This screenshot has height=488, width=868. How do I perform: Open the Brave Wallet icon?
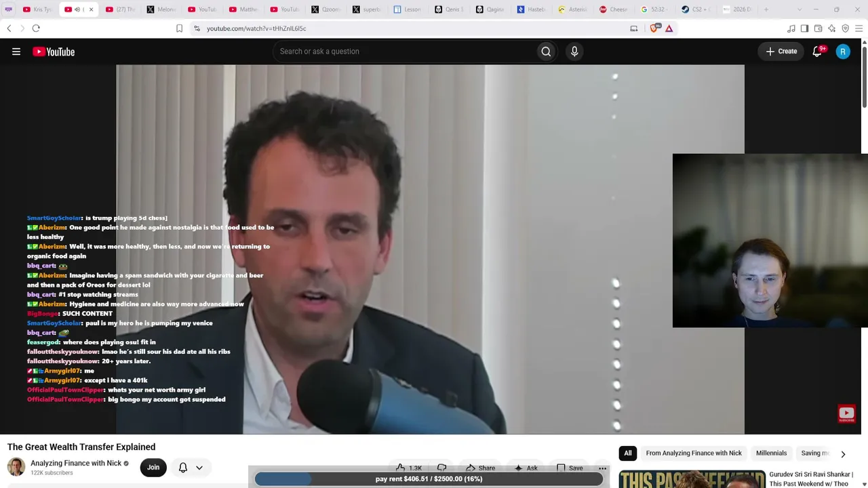[818, 28]
